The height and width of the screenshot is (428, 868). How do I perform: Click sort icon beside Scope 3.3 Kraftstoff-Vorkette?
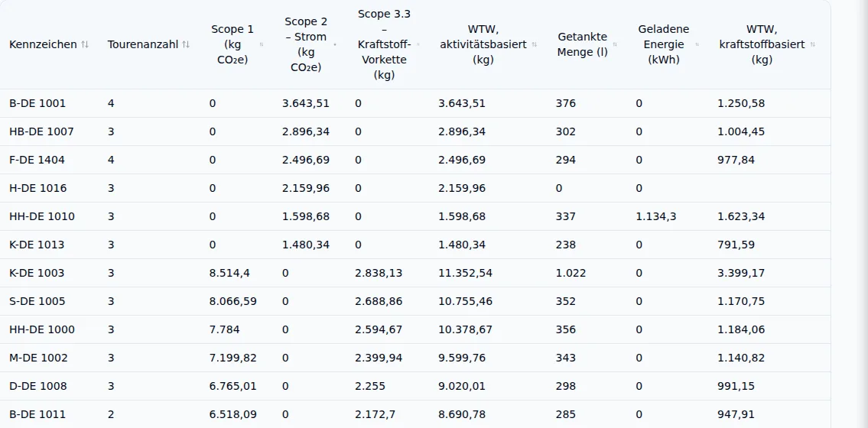point(418,45)
